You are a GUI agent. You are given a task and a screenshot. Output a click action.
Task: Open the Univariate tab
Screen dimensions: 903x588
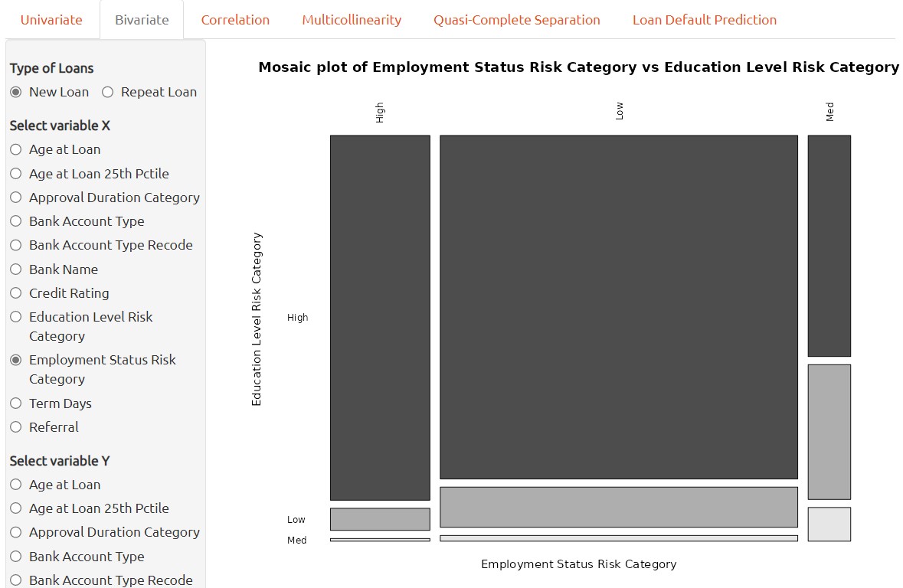coord(51,20)
